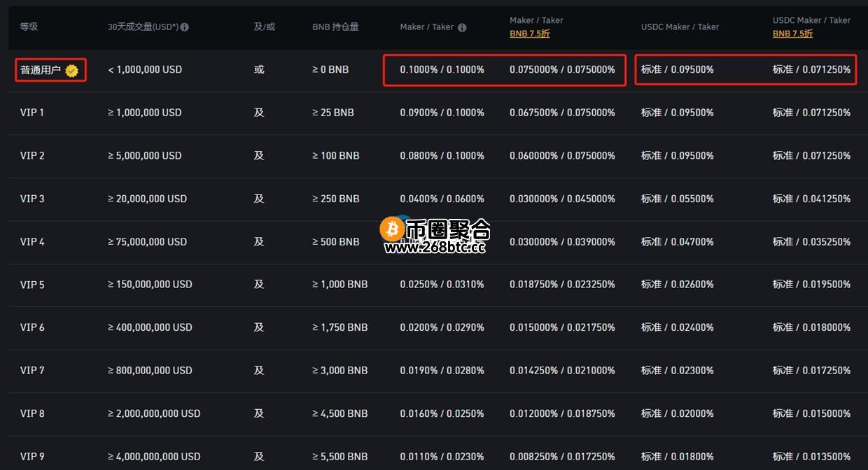
Task: Click the "标准 / 0.05500%" USDC fee cell
Action: pyautogui.click(x=678, y=199)
